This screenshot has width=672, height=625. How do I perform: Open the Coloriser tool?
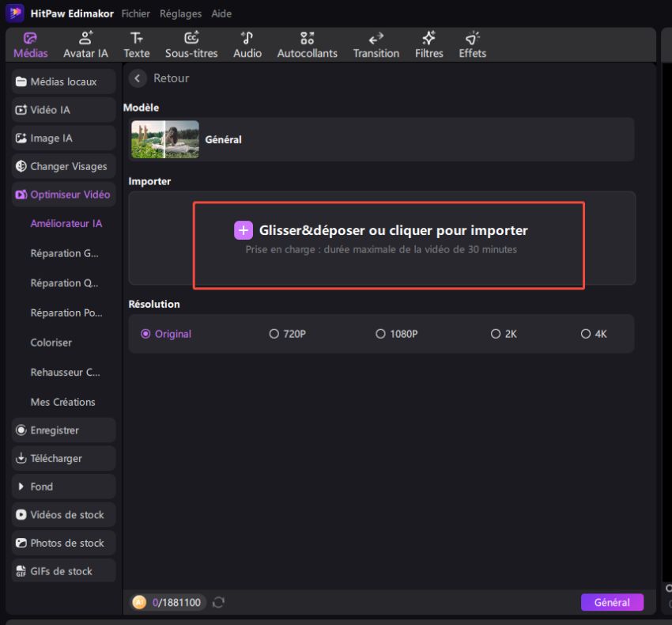pyautogui.click(x=51, y=343)
